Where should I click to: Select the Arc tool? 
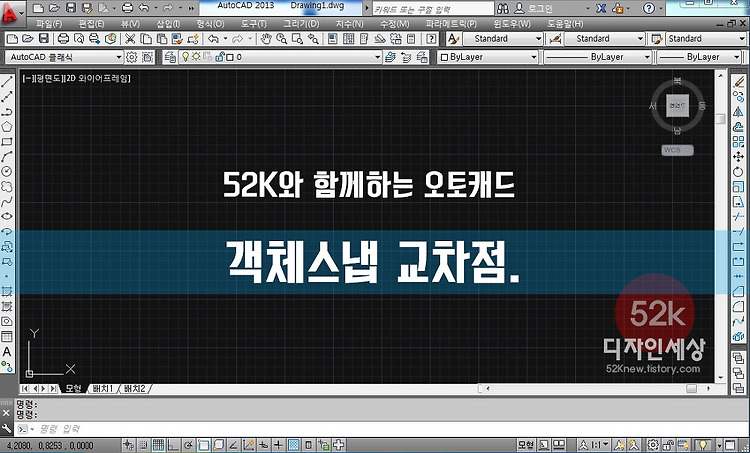coord(7,156)
